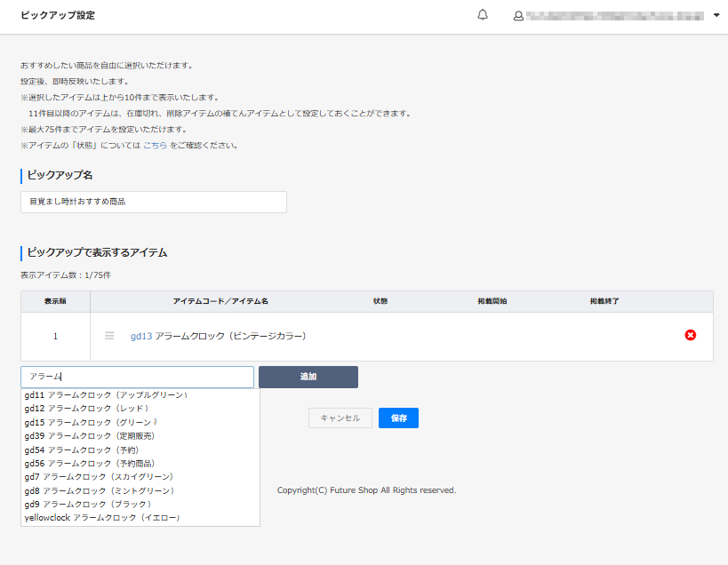Image resolution: width=728 pixels, height=565 pixels.
Task: Click the user account icon
Action: coord(517,15)
